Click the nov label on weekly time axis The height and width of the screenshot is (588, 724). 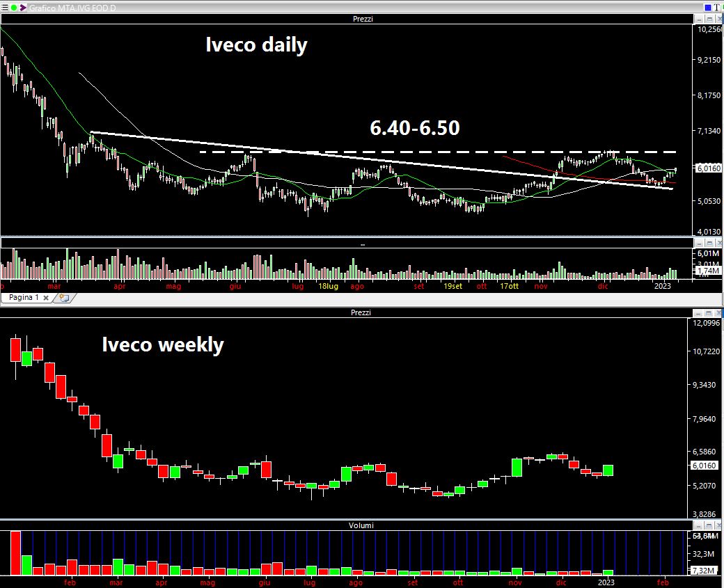[x=515, y=582]
